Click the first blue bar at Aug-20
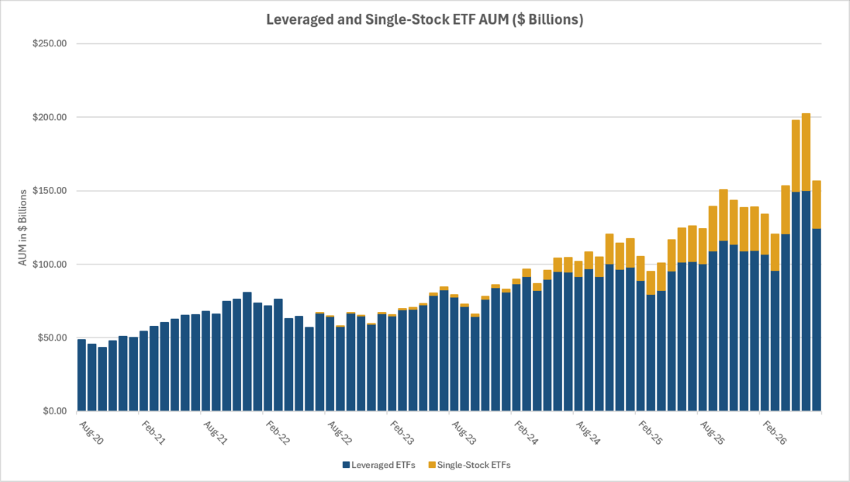This screenshot has width=850, height=482. pyautogui.click(x=81, y=375)
